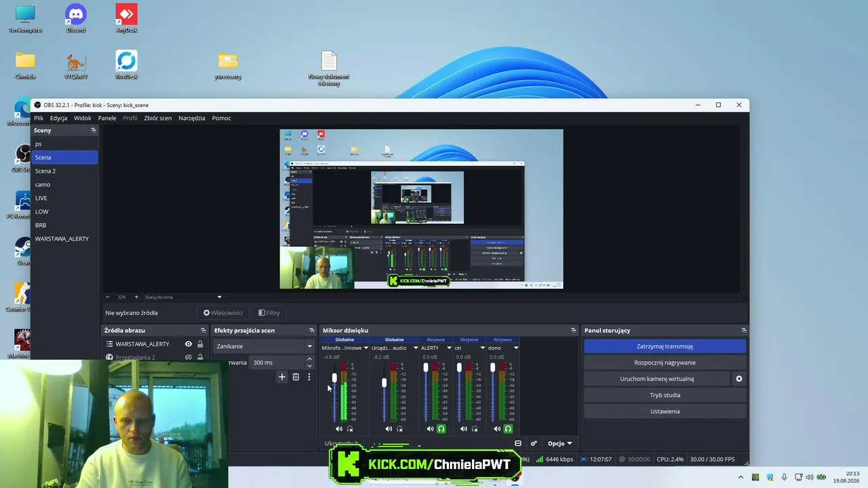Open the Edycja menu

58,118
